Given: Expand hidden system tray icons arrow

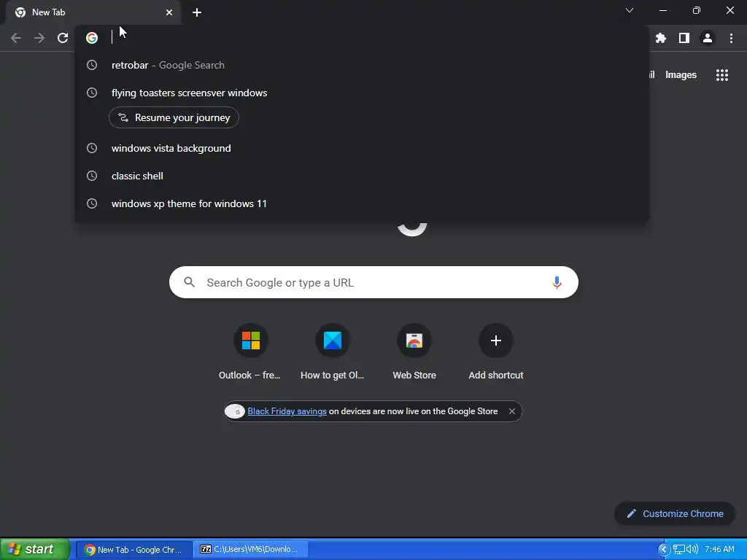Looking at the screenshot, I should pyautogui.click(x=664, y=550).
